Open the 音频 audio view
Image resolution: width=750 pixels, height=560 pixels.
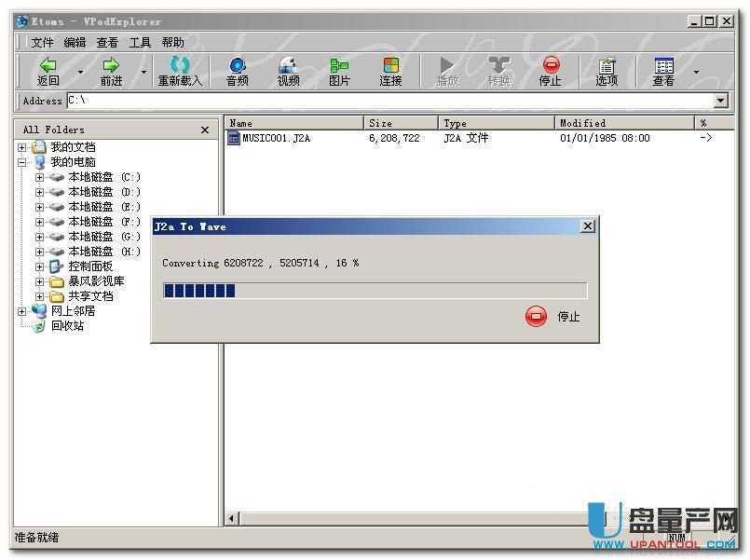238,66
